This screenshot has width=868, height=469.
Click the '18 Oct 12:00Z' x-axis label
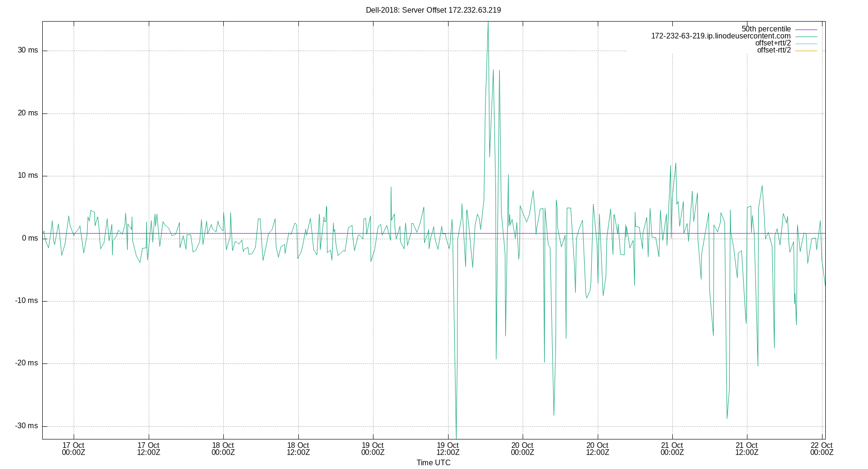298,449
